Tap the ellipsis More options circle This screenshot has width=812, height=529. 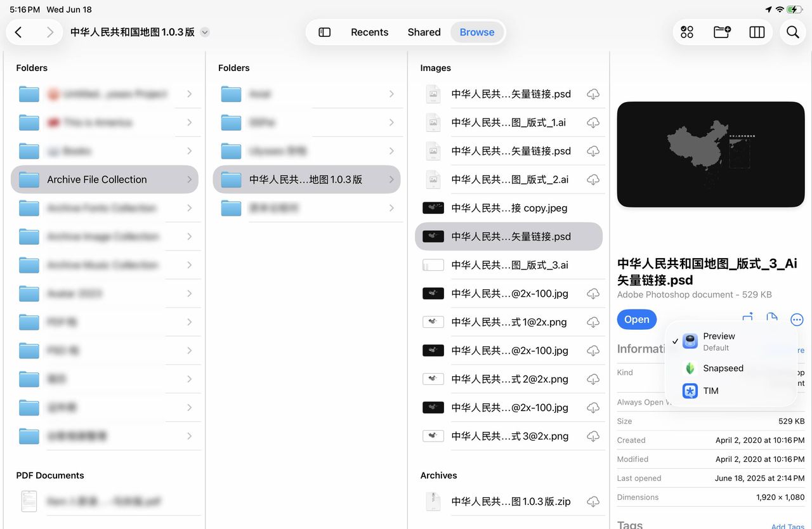click(x=797, y=320)
